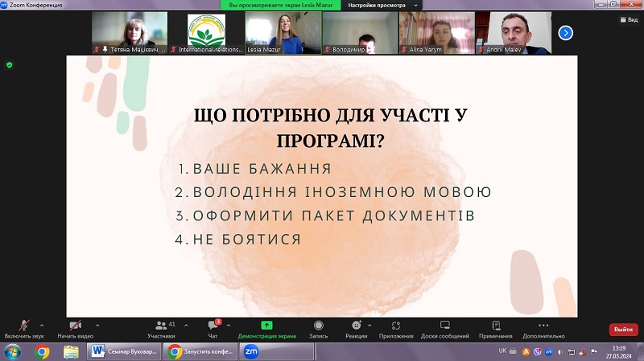Viewport: 644px width, 361px height.
Task: Click the Дополнительно more options icon
Action: click(x=543, y=325)
